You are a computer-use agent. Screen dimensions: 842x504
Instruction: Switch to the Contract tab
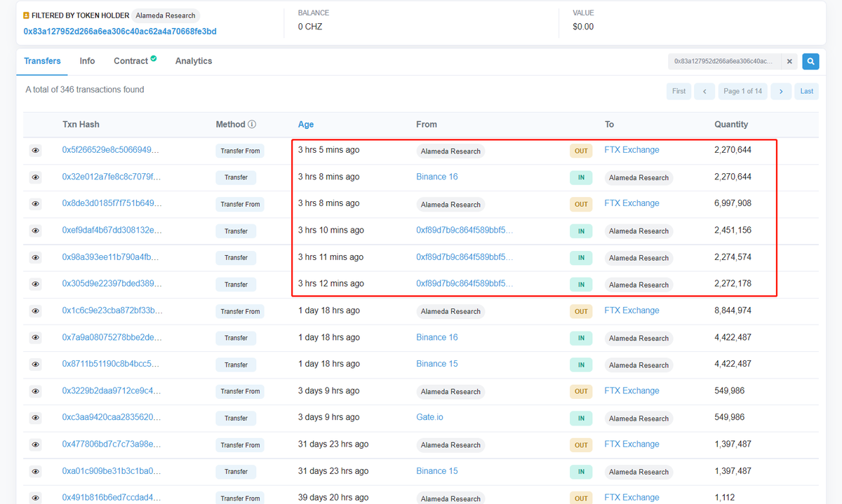(131, 61)
